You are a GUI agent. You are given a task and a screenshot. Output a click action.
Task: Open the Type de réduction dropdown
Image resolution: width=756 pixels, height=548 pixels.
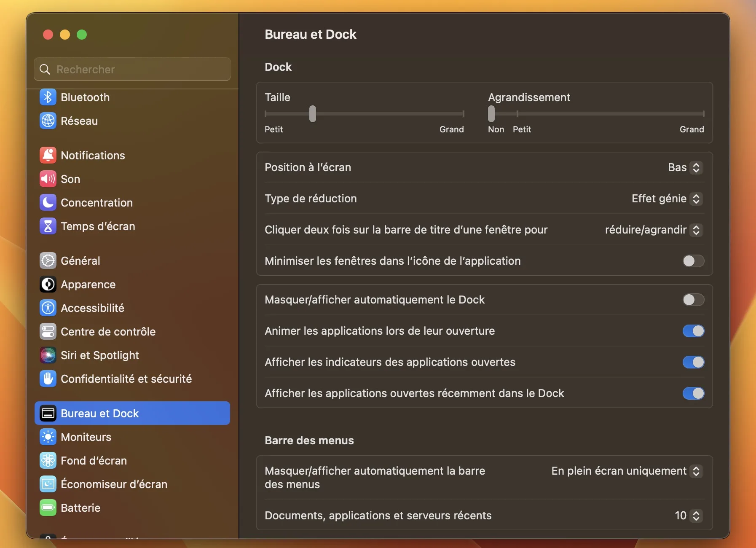point(667,199)
